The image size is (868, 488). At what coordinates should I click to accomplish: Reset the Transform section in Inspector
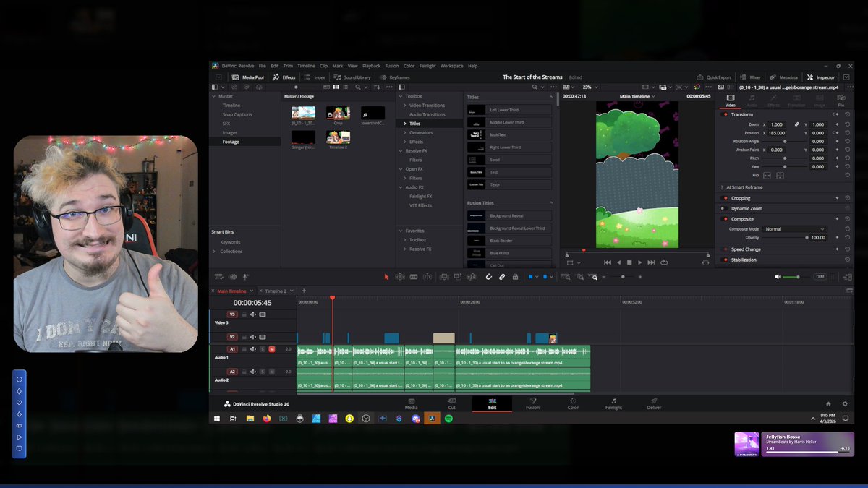[x=847, y=114]
